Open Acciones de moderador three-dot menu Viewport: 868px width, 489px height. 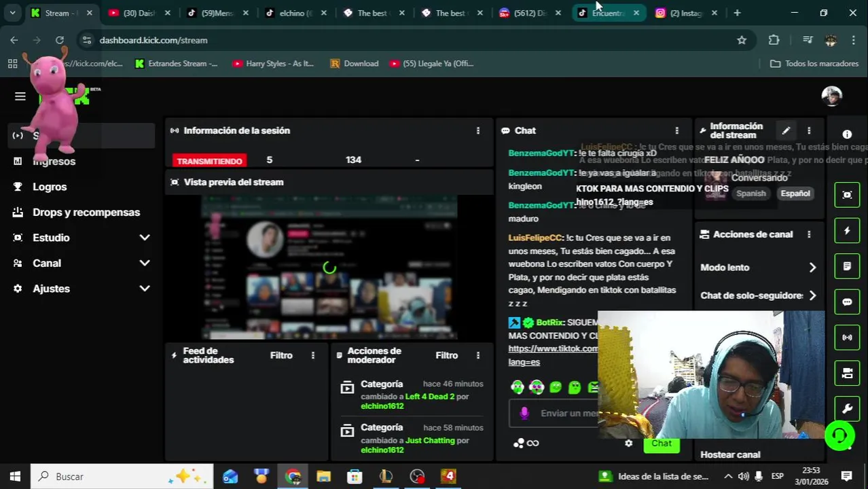click(x=478, y=355)
